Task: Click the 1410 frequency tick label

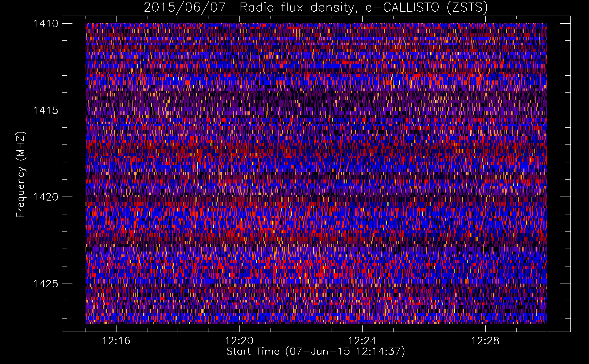Action: tap(46, 24)
